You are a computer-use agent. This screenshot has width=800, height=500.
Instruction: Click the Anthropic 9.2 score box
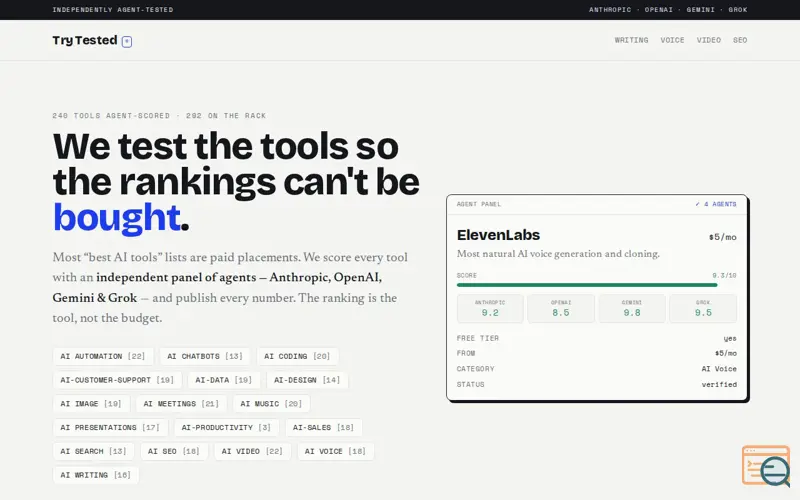(x=490, y=309)
